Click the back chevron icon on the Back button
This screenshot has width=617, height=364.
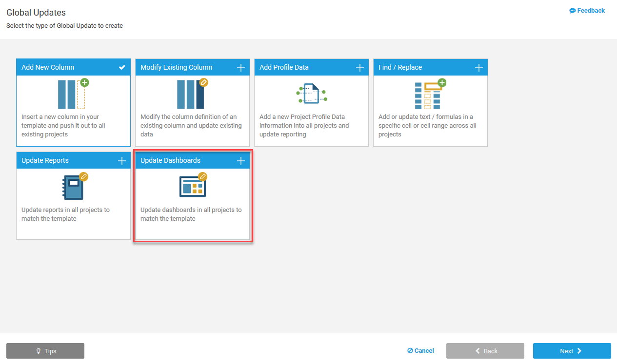click(477, 351)
